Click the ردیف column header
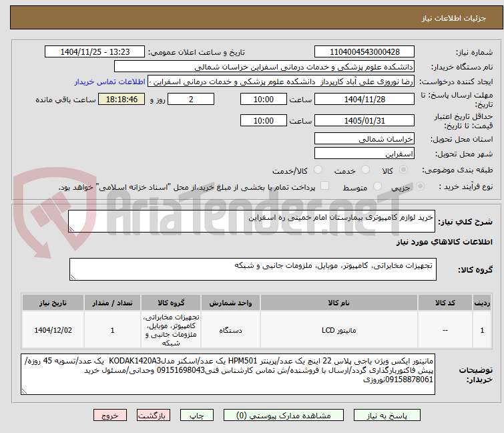The height and width of the screenshot is (433, 504). [482, 303]
